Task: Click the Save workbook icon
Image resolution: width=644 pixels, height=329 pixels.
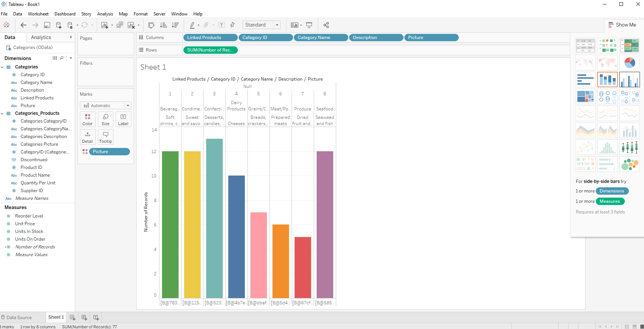Action: [x=47, y=25]
